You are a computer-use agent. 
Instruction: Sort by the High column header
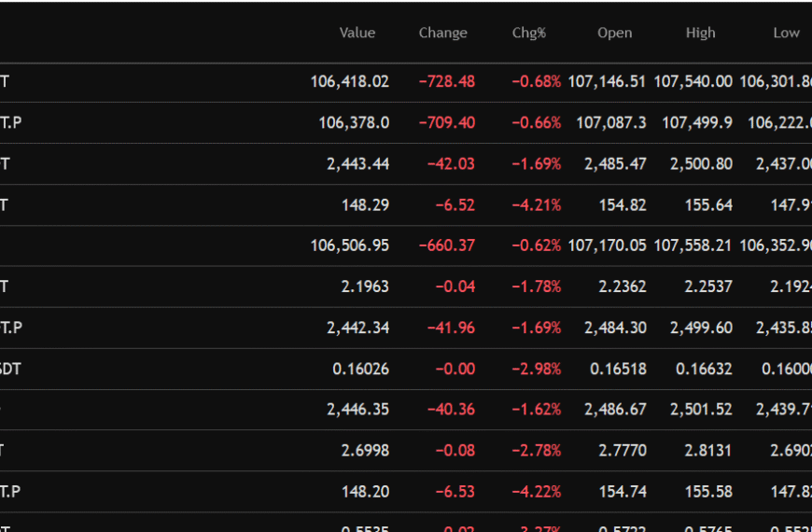[x=700, y=33]
